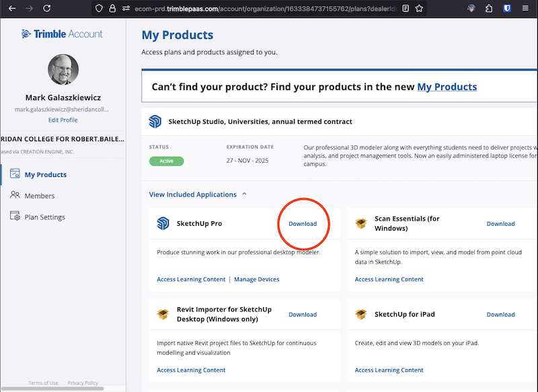Bookmark this page with the star icon
538x392 pixels.
point(420,9)
